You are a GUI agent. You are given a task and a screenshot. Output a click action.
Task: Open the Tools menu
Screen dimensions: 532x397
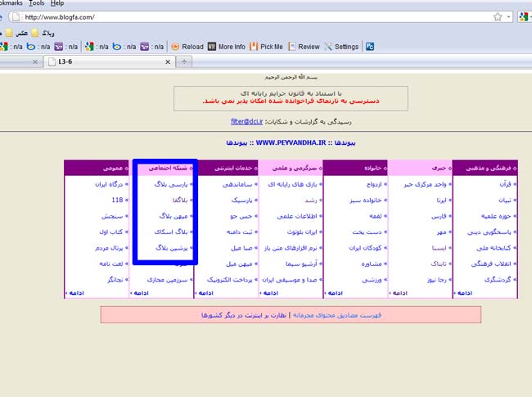click(36, 3)
